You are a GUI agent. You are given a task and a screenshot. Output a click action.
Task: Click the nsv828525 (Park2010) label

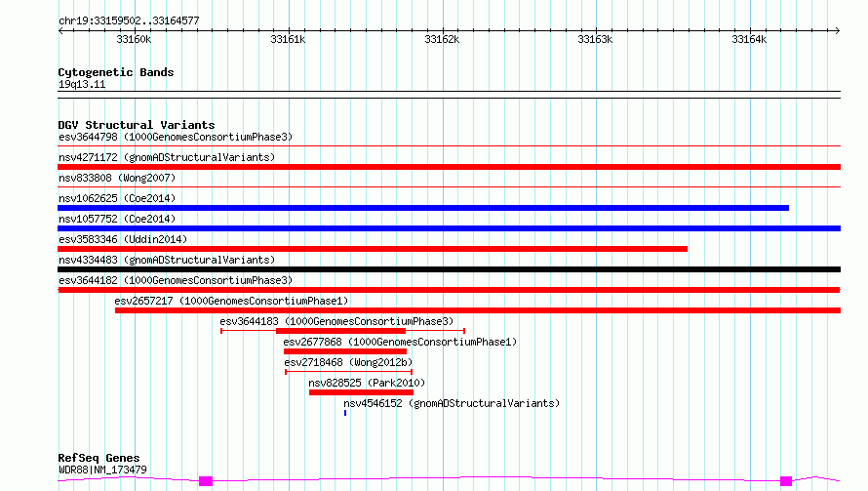[x=367, y=383]
